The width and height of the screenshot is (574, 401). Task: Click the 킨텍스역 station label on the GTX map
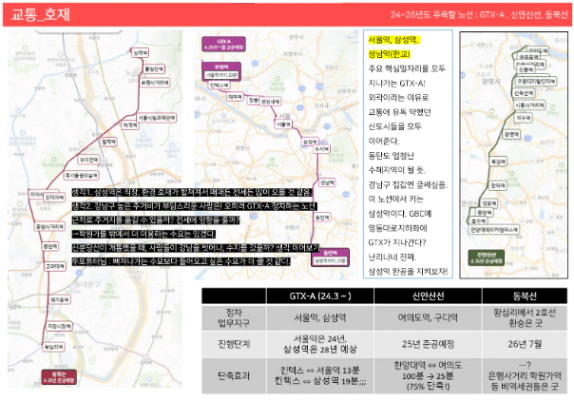[219, 85]
